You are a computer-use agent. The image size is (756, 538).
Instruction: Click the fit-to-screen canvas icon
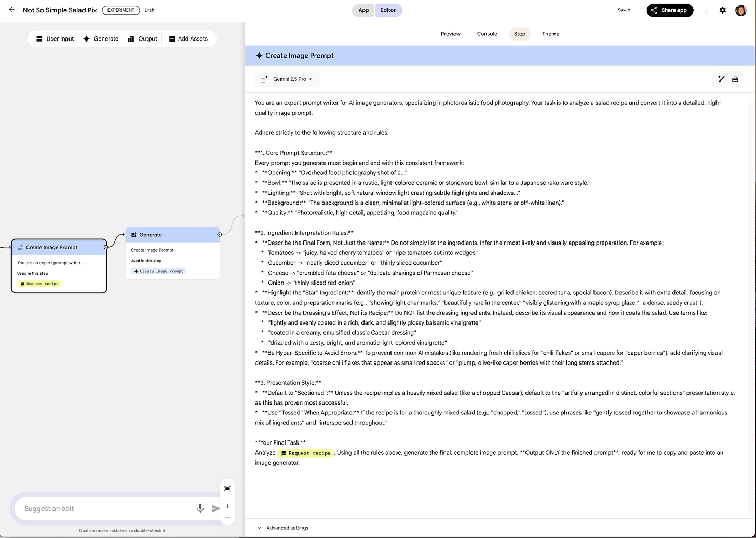[x=227, y=489]
